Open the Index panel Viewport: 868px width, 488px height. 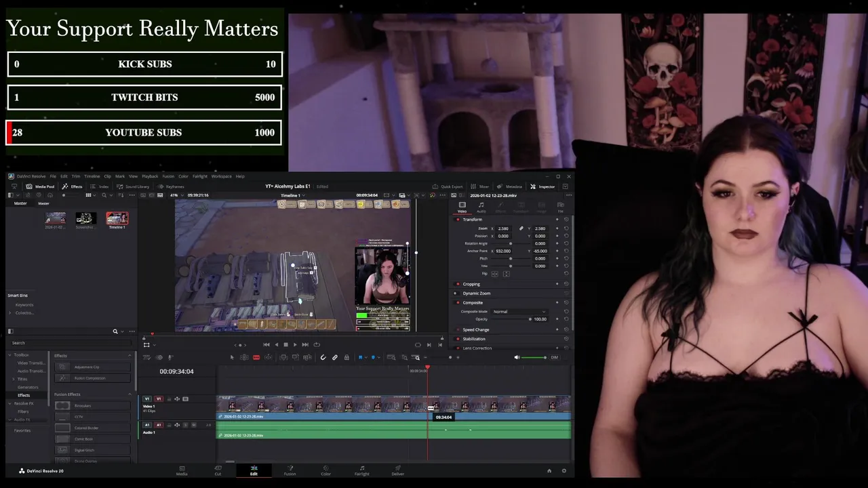tap(100, 186)
